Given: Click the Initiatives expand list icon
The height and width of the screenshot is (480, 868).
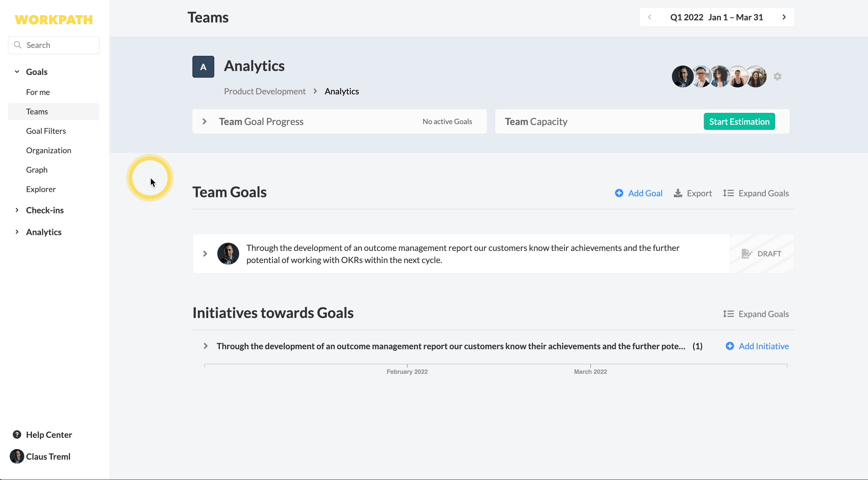Looking at the screenshot, I should point(728,314).
